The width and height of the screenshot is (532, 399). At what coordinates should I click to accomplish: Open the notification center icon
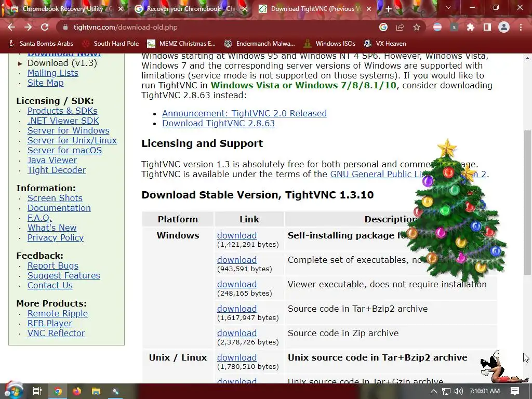pos(515,391)
